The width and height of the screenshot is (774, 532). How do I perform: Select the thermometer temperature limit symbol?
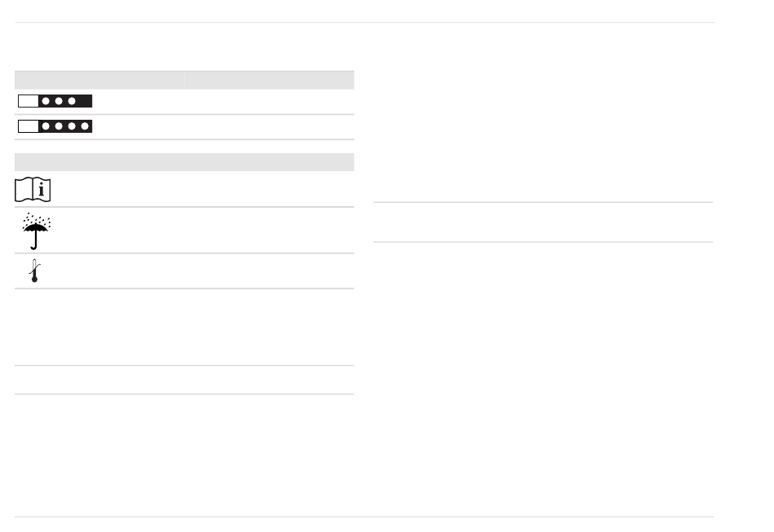tap(34, 270)
